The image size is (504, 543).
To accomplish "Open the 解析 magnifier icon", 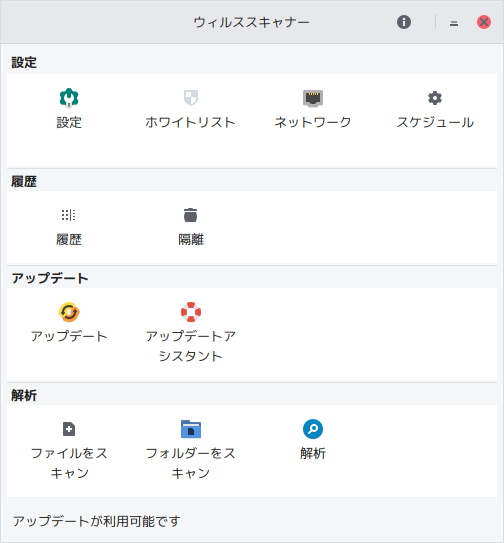I will click(313, 429).
